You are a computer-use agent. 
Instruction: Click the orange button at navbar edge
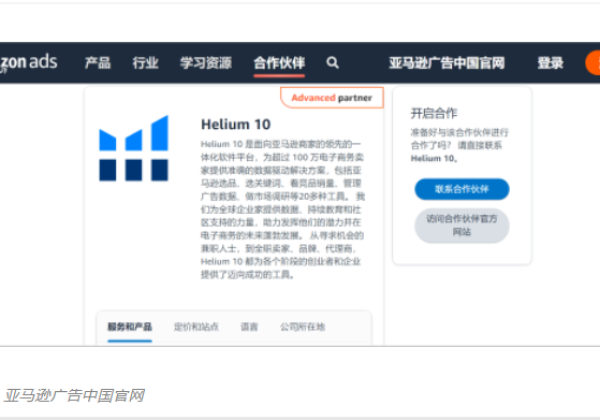click(x=593, y=63)
